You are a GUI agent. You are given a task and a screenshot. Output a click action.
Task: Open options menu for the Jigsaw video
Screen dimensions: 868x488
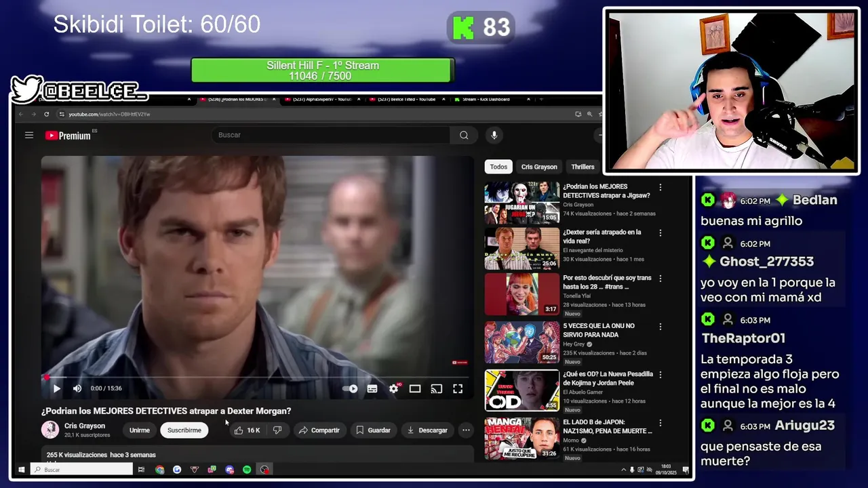click(660, 187)
